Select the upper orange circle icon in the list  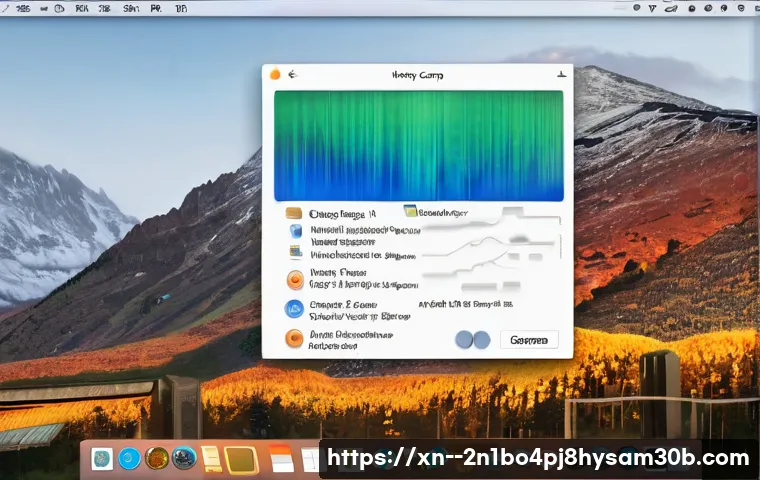(295, 280)
